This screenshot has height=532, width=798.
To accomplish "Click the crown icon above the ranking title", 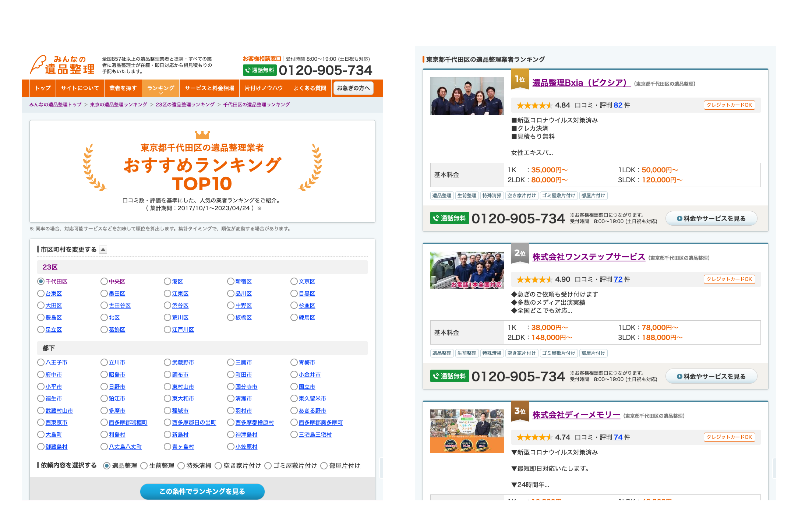I will (x=202, y=134).
